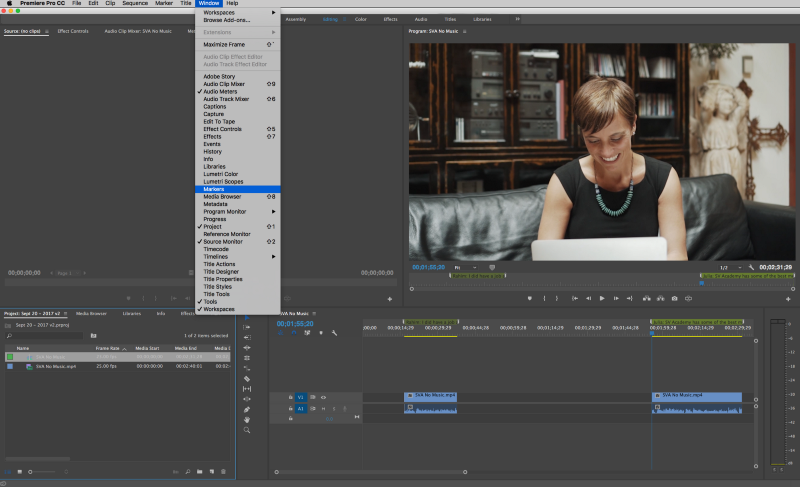Open Program panel menu beside title
Image resolution: width=800 pixels, height=487 pixels.
[x=464, y=31]
